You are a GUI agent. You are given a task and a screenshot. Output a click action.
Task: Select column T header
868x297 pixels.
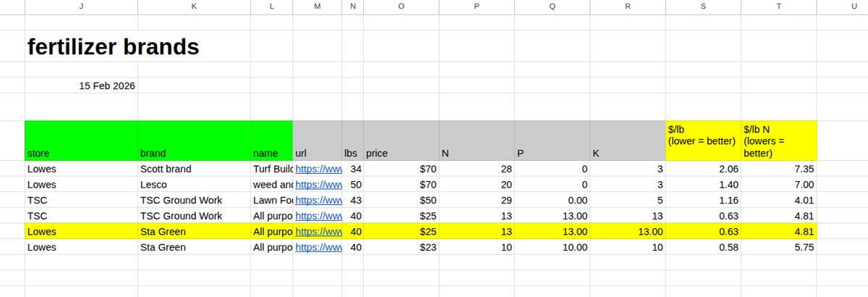779,6
